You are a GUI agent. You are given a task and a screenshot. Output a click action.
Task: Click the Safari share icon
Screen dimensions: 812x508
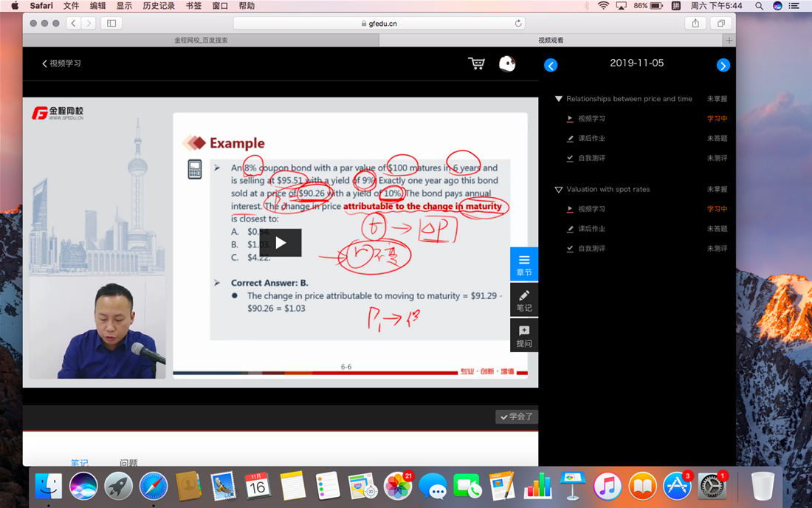coord(695,24)
